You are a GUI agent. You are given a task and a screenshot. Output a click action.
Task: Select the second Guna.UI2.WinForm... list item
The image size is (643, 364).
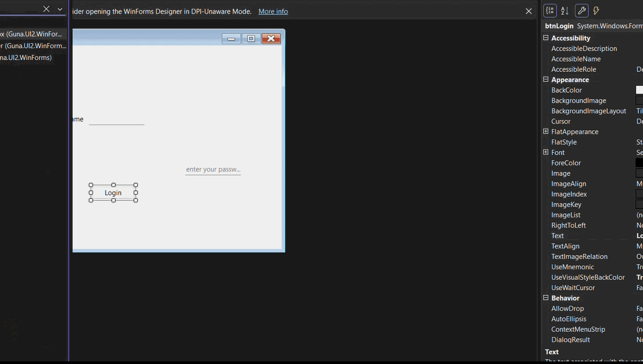click(x=33, y=45)
